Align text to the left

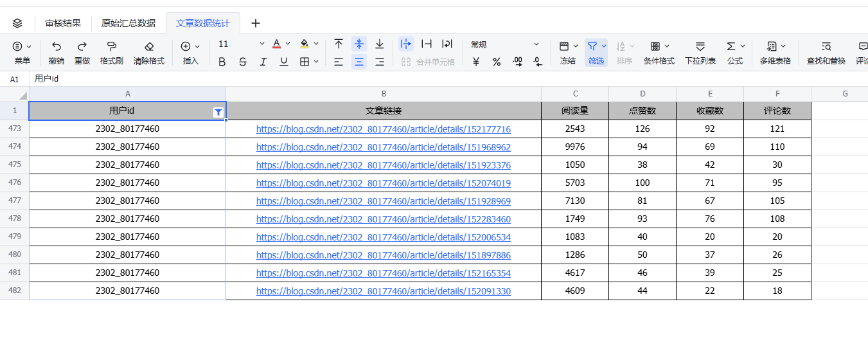(x=339, y=62)
